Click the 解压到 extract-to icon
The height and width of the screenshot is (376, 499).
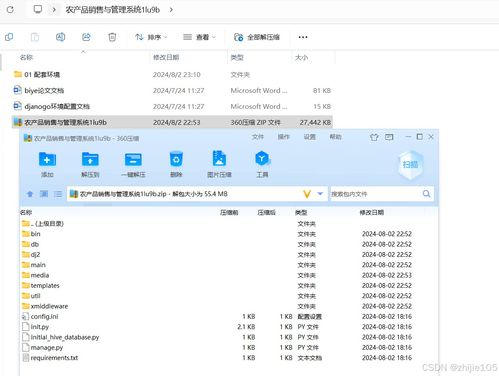pos(90,164)
